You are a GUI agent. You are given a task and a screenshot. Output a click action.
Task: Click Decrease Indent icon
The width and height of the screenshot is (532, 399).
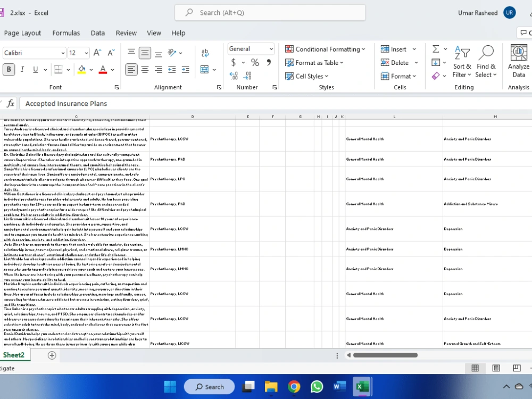point(172,70)
